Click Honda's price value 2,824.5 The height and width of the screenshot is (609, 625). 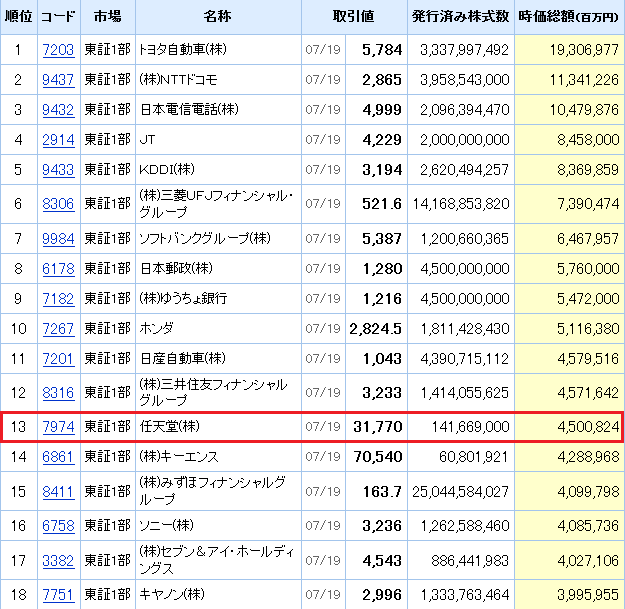coord(375,329)
